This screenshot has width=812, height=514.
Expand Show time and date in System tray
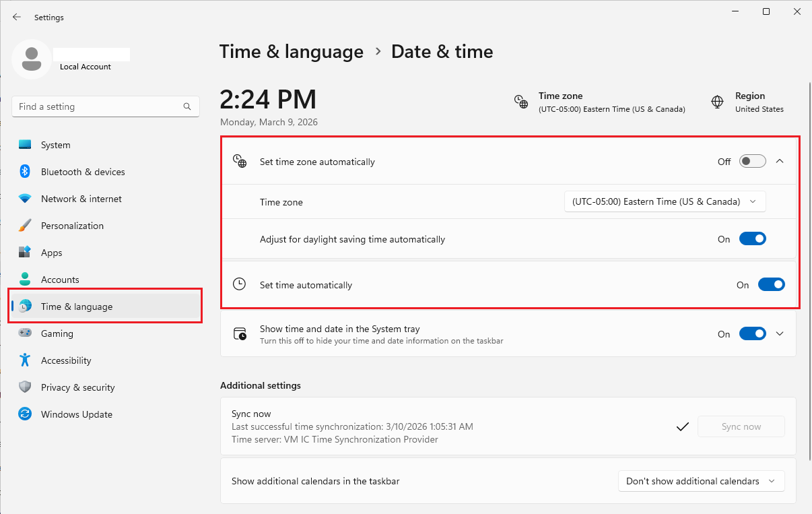780,334
